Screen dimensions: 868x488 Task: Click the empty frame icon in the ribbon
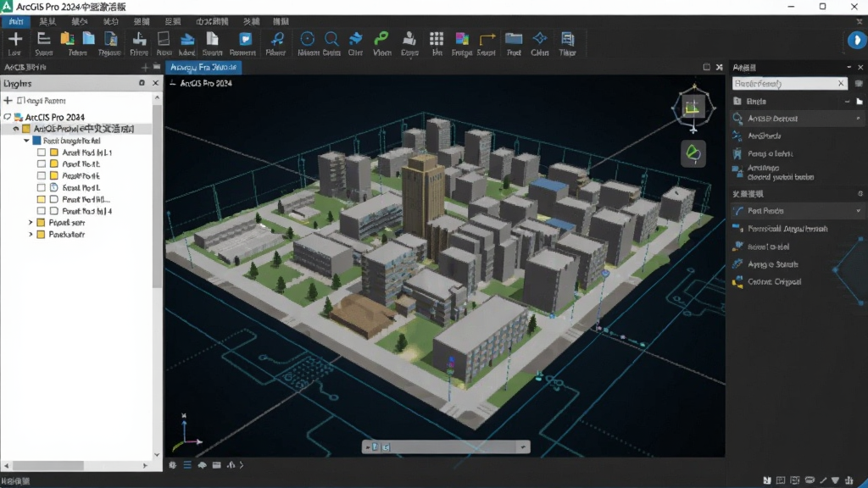[x=164, y=39]
